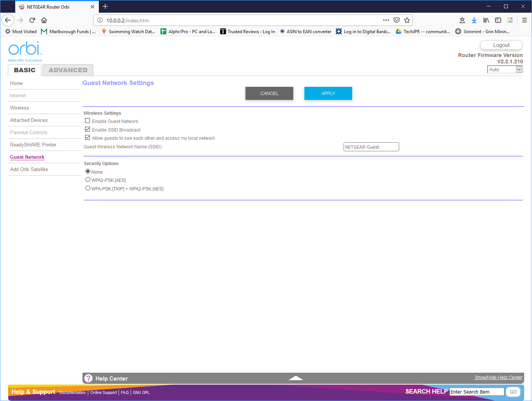
Task: Open ASIN to EAN converter bookmark
Action: point(306,32)
